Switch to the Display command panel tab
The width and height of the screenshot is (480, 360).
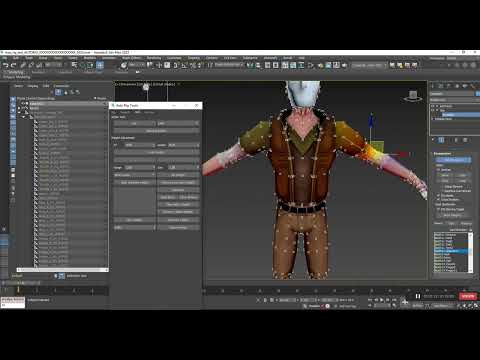[465, 86]
